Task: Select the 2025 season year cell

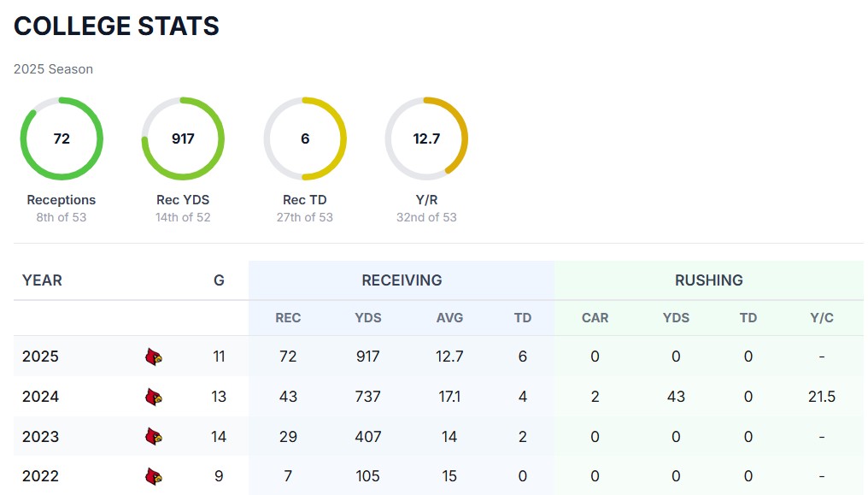Action: (40, 357)
